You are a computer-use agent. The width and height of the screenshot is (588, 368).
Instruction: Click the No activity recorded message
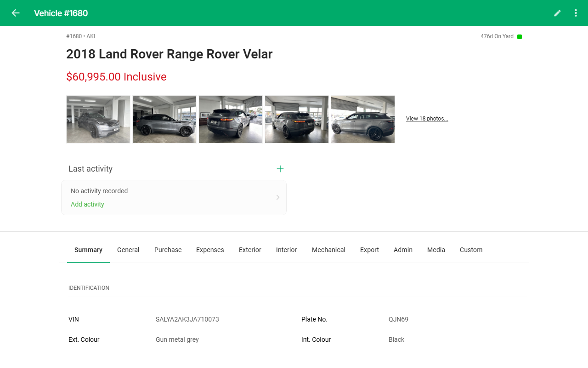99,191
